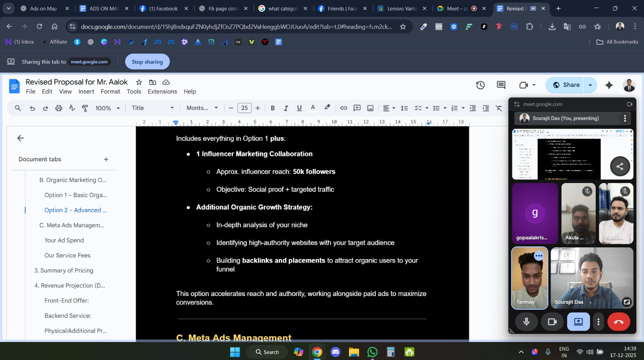Open line and paragraph spacing
This screenshot has height=360, width=644.
click(405, 108)
